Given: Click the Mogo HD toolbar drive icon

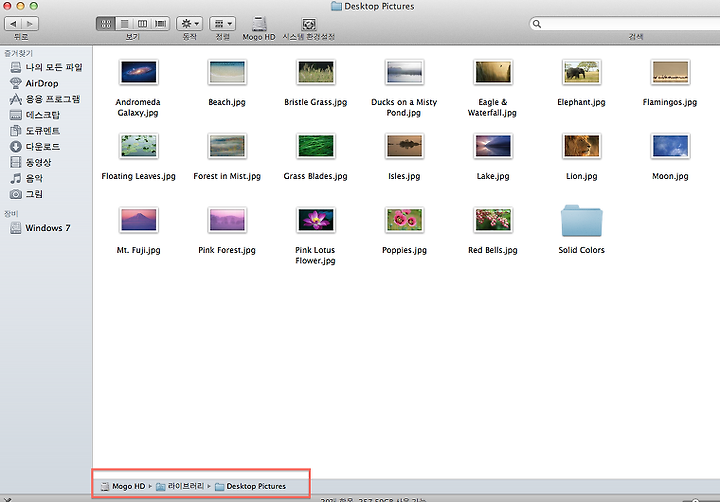Looking at the screenshot, I should pos(259,23).
